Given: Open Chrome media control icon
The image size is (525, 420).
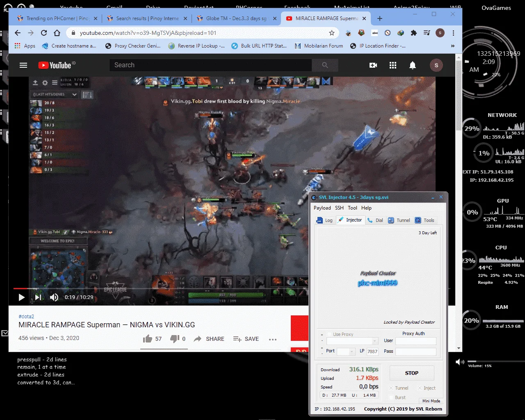Looking at the screenshot, I should click(427, 33).
